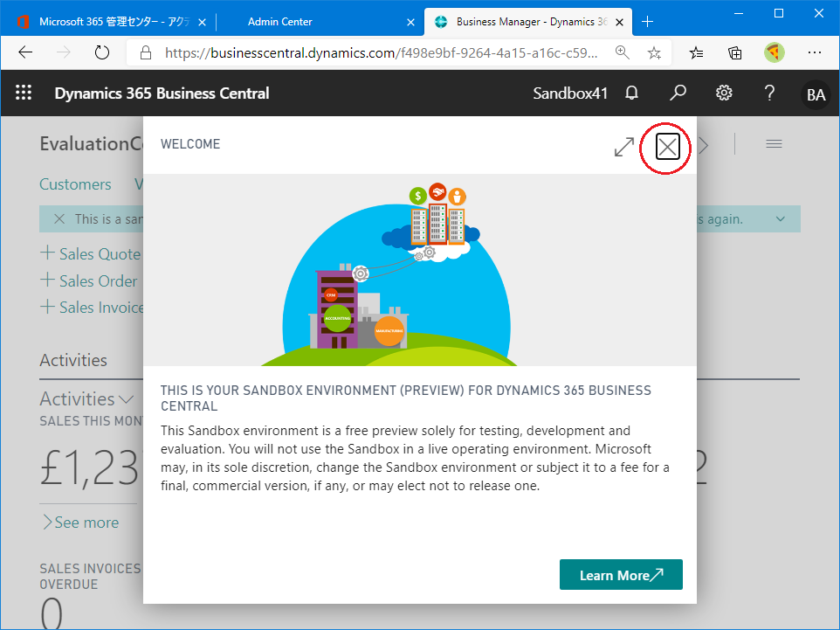Click the next navigation chevron arrow
Viewport: 840px width, 630px height.
click(x=704, y=145)
